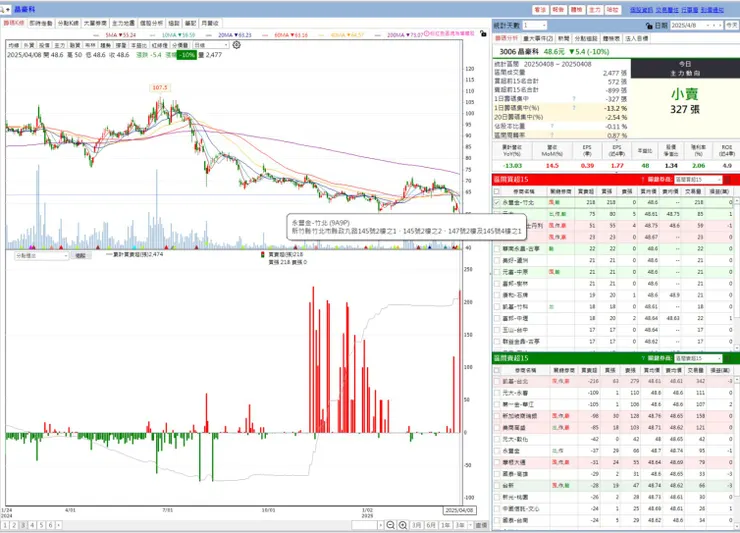Open the 區間賣超15 filter dropdown in green header
Image resolution: width=740 pixels, height=533 pixels.
[698, 358]
